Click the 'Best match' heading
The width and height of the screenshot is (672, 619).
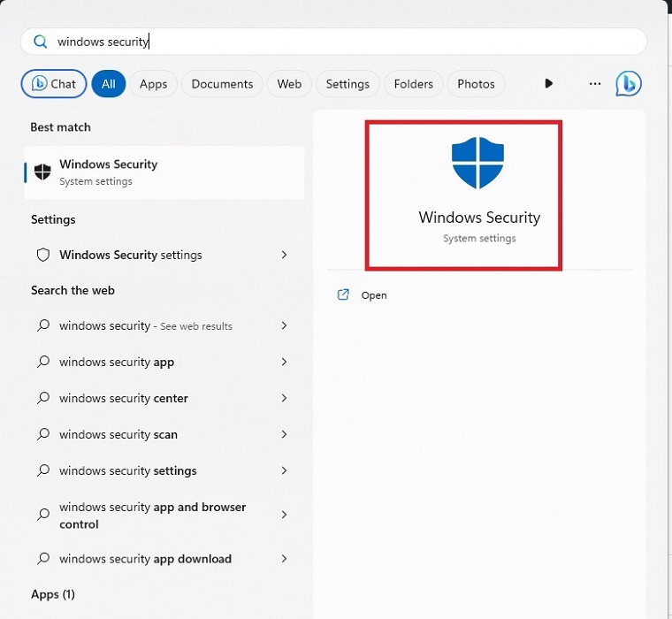60,127
